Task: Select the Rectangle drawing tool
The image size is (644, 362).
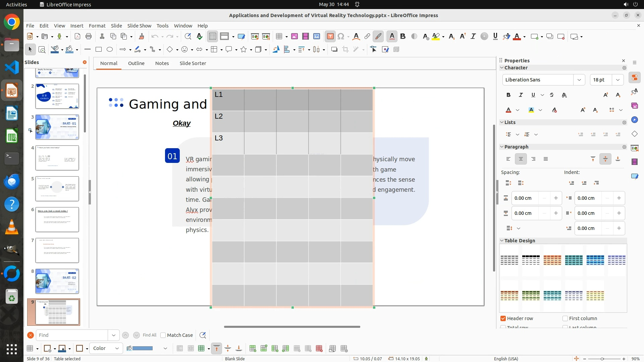Action: coord(99,50)
